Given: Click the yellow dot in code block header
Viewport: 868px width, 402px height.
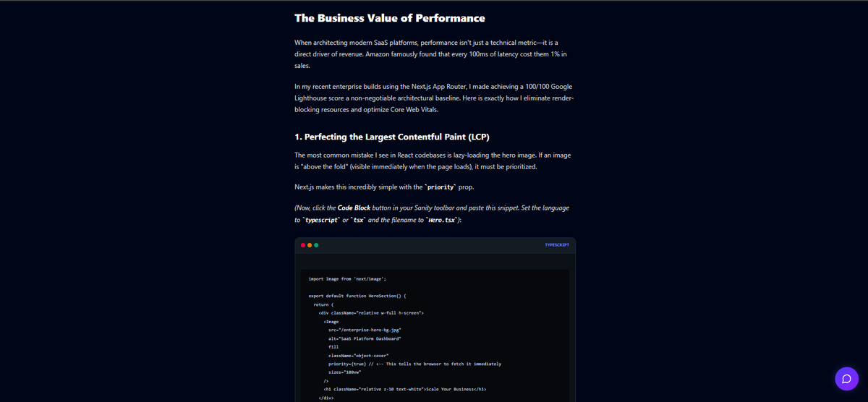Looking at the screenshot, I should (310, 245).
